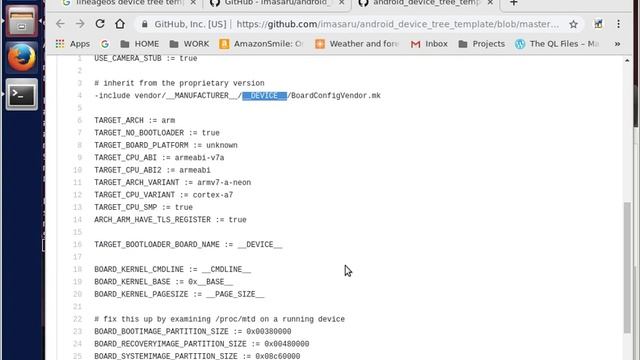Click the BOARD_KERNEL_PAGESIZE := __PAGE_SIZE__ line
This screenshot has width=640, height=360.
(179, 294)
